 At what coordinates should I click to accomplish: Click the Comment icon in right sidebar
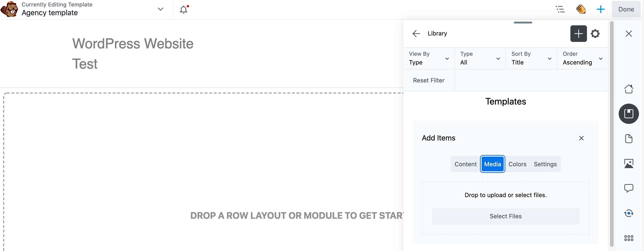coord(629,188)
